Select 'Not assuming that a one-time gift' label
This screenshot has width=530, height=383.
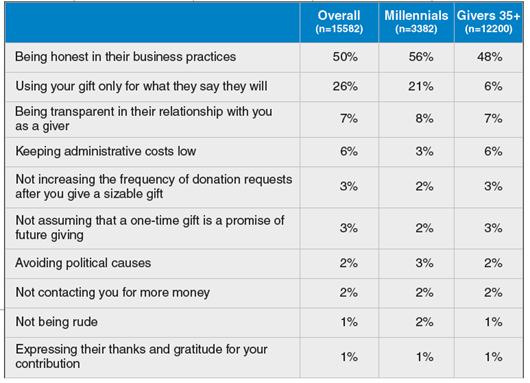[x=150, y=228]
